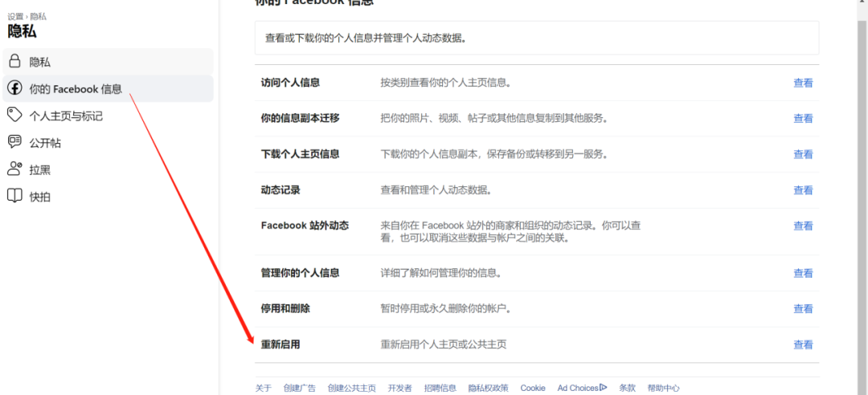Open the 帮助中心 footer link
The width and height of the screenshot is (868, 395).
click(663, 389)
